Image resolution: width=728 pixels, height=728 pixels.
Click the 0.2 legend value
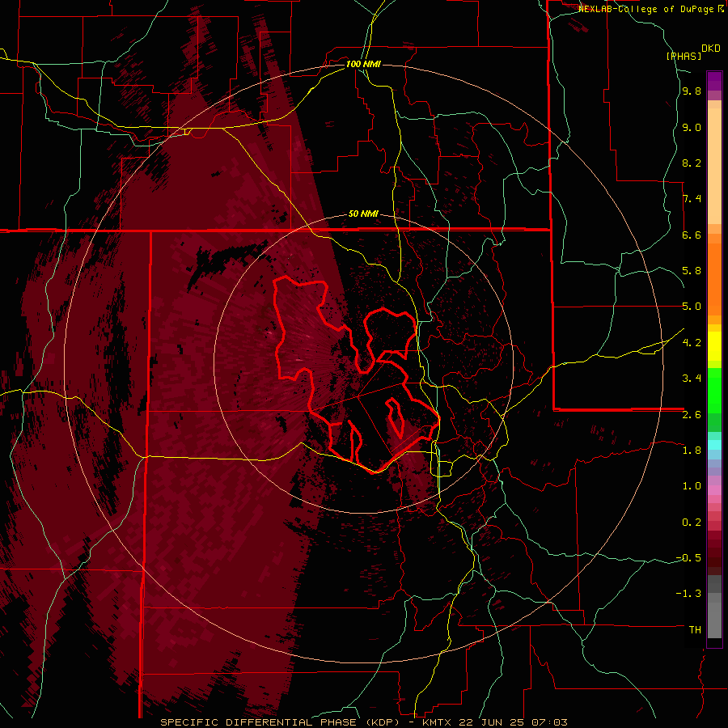692,523
